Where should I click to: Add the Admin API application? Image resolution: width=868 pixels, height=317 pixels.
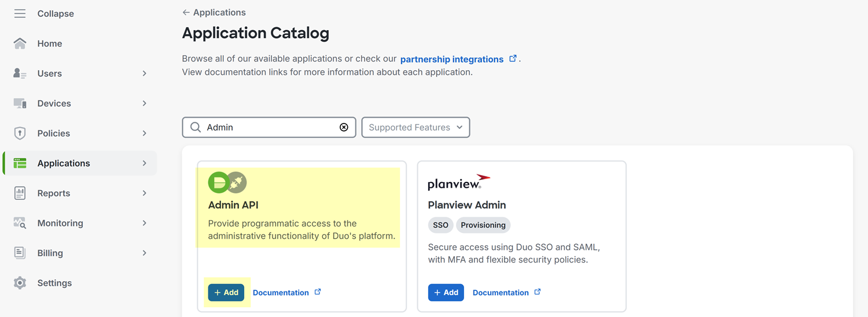(x=226, y=293)
